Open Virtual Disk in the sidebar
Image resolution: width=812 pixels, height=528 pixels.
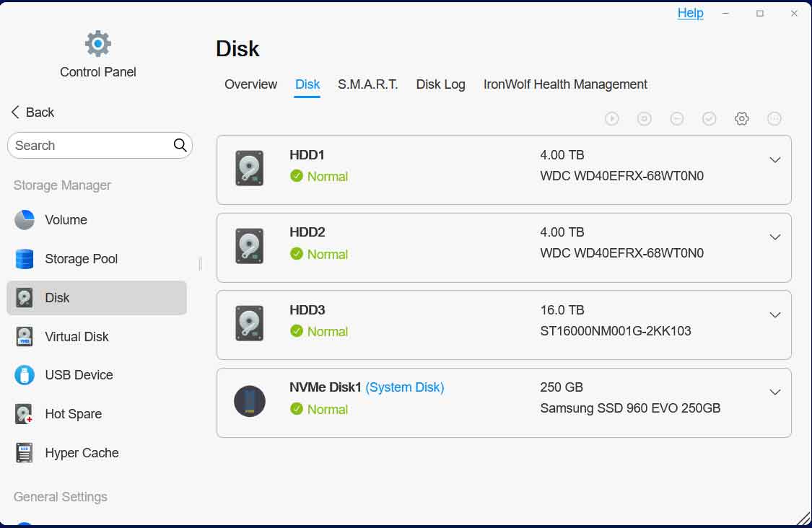pyautogui.click(x=96, y=336)
